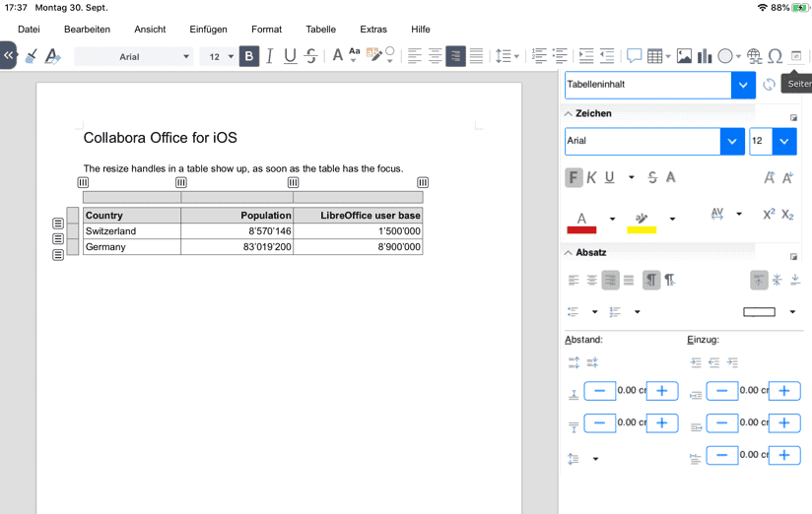Screen dimensions: 812x514
Task: Toggle italic (K) in the sidebar
Action: 591,177
